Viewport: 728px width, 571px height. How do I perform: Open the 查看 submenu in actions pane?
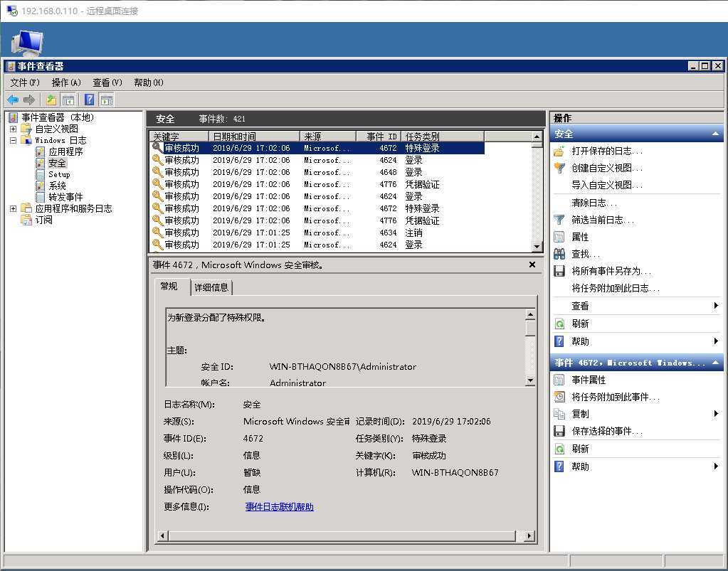[580, 306]
